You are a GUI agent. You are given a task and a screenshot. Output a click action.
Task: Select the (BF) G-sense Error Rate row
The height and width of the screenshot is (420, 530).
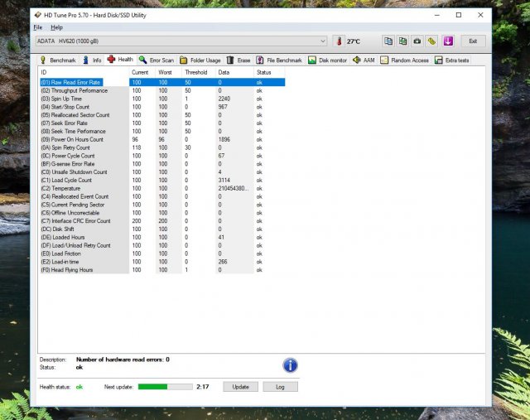point(162,164)
